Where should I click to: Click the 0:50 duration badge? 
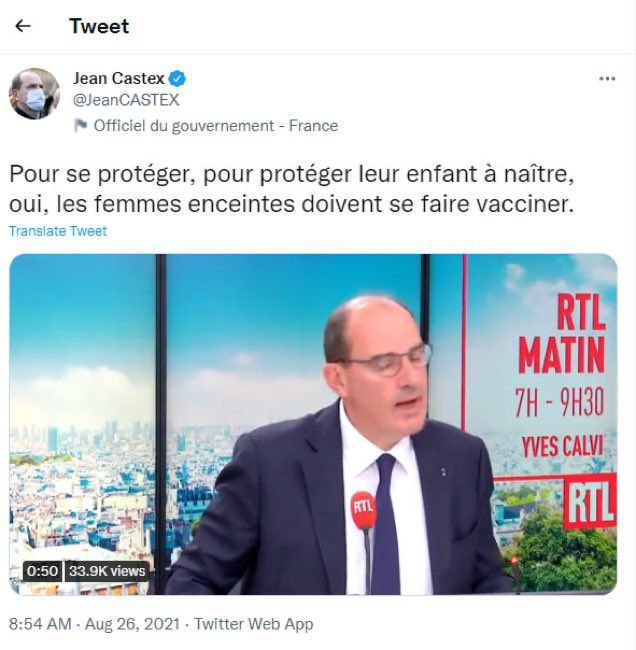[42, 571]
